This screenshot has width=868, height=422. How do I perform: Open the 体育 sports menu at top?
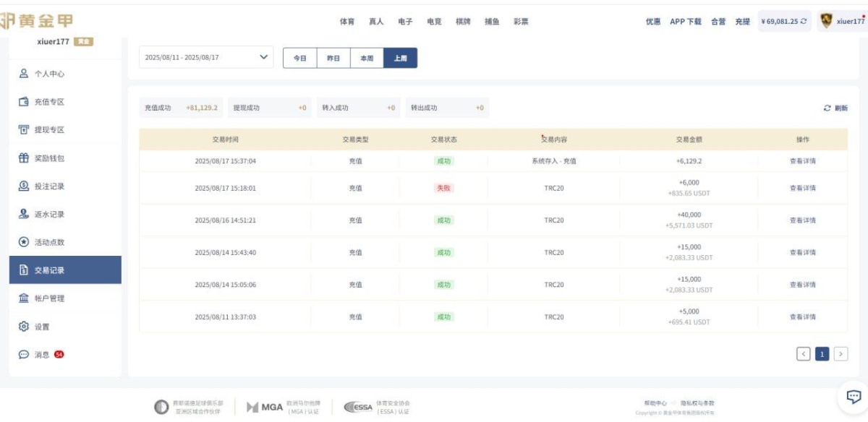pyautogui.click(x=348, y=21)
